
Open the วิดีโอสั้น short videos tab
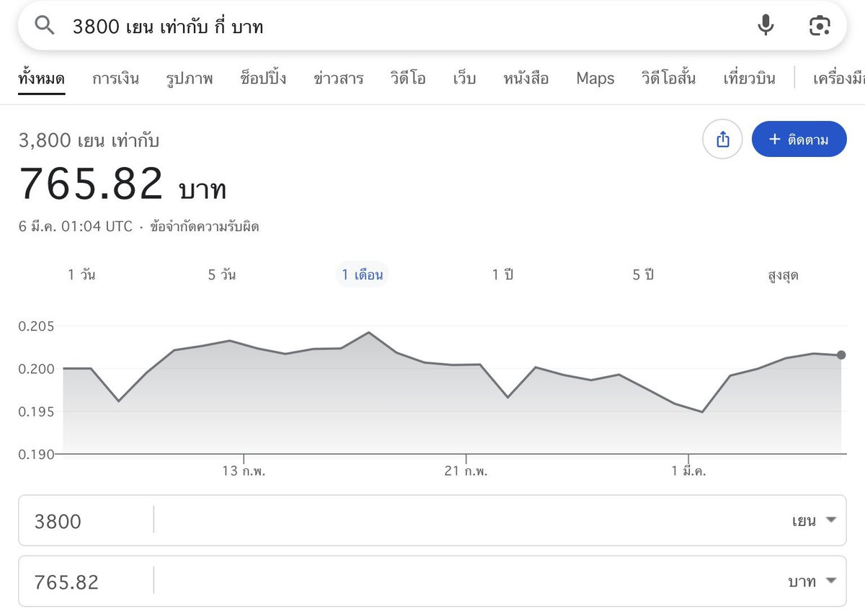coord(668,79)
